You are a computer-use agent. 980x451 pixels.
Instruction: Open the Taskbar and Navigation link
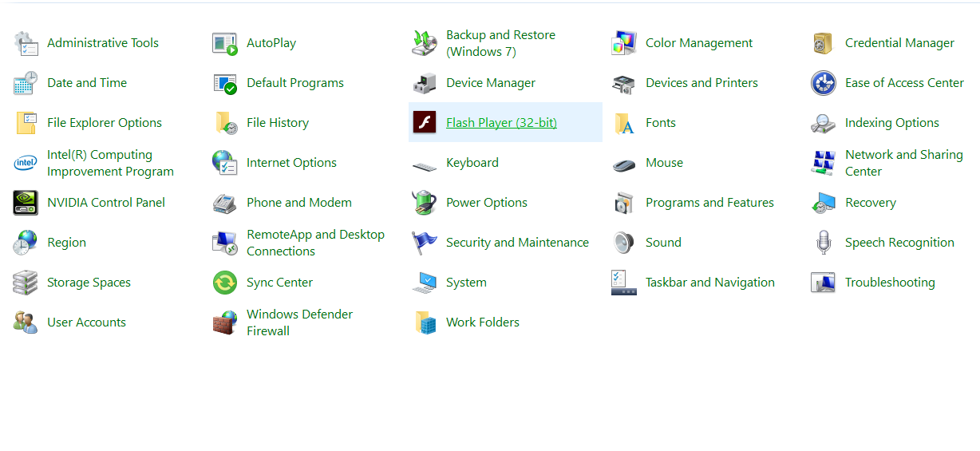[x=710, y=283]
